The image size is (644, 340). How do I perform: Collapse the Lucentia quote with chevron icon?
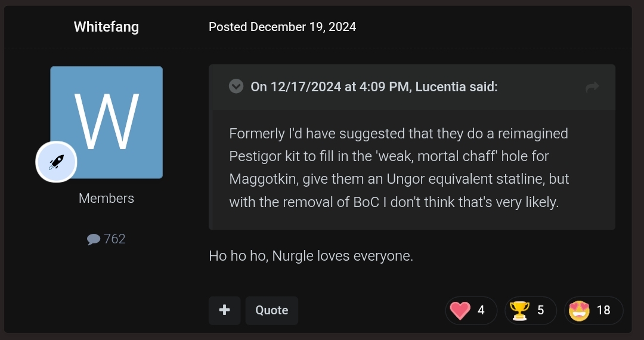[x=236, y=86]
